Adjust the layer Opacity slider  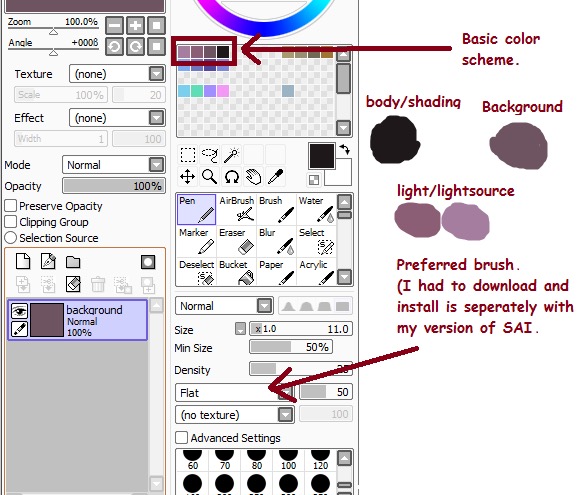114,186
